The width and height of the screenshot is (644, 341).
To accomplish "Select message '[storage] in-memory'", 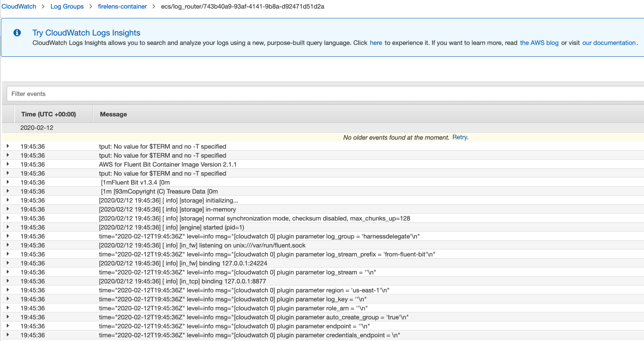I will click(167, 210).
